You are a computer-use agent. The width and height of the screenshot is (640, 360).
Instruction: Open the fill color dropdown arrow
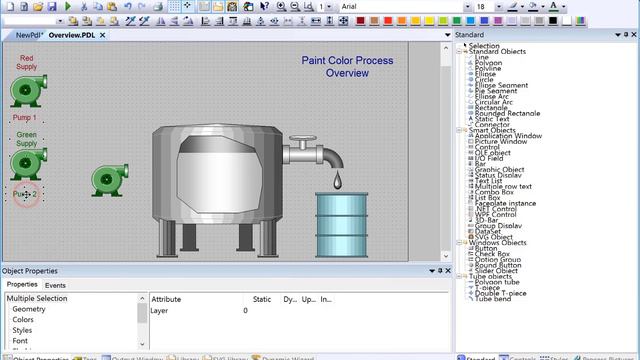543,7
